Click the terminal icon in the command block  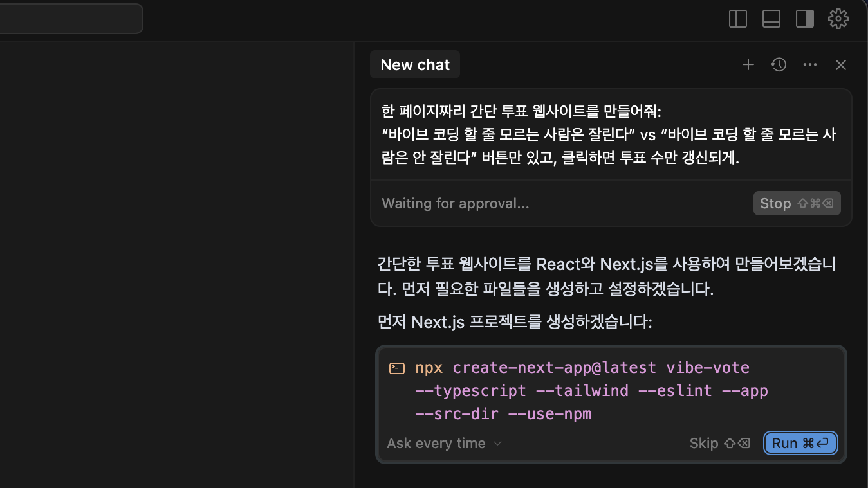pyautogui.click(x=397, y=367)
